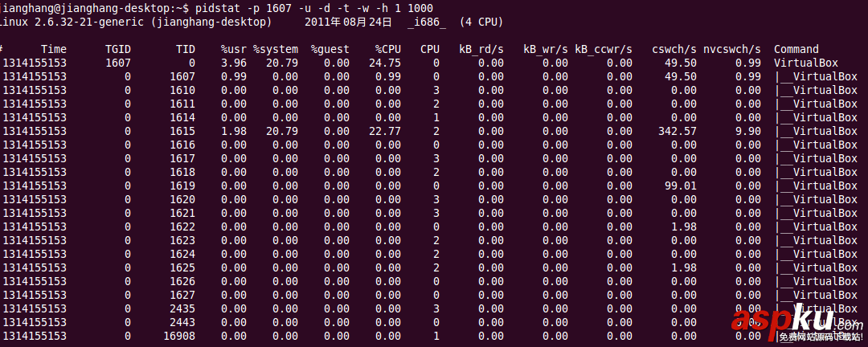Image resolution: width=868 pixels, height=347 pixels.
Task: Click TID 1618
Action: point(182,172)
